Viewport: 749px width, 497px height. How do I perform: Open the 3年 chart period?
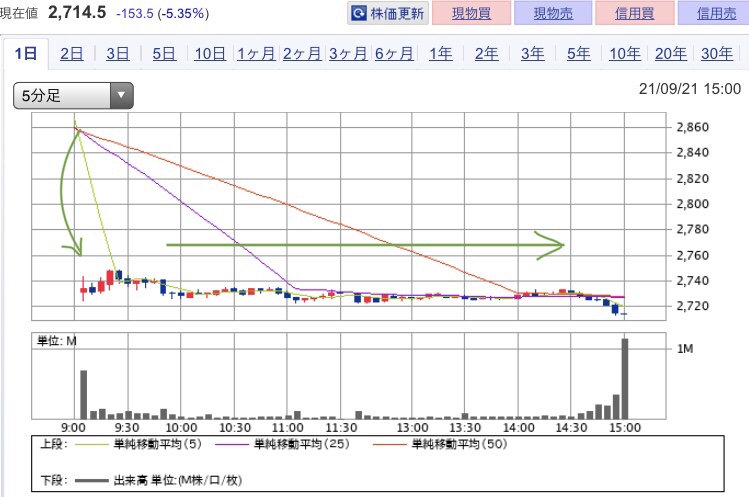point(532,54)
